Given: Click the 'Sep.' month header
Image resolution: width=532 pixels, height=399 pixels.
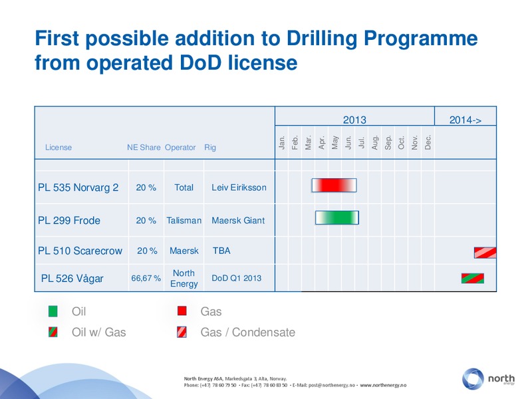Looking at the screenshot, I should click(388, 142).
